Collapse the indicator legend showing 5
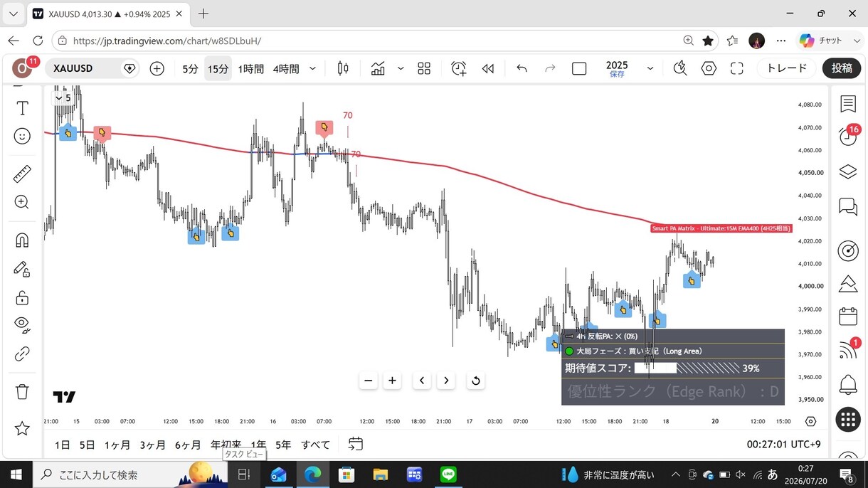The image size is (868, 488). point(63,97)
